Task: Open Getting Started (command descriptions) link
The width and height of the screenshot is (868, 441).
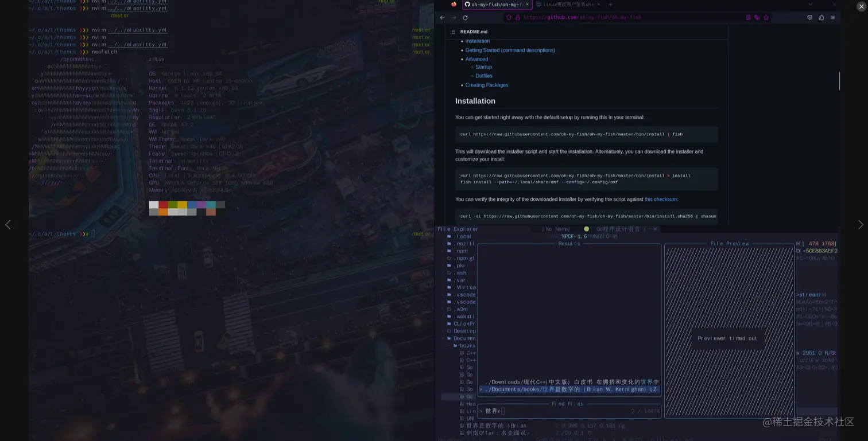Action: pos(510,50)
